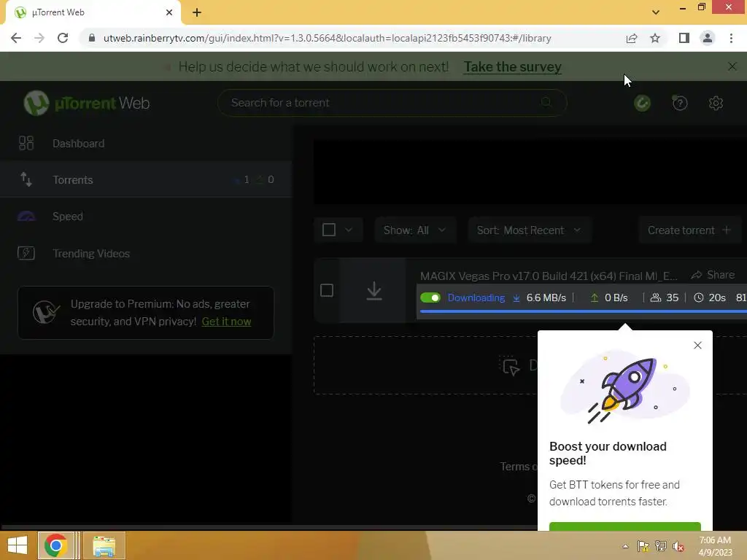747x560 pixels.
Task: Go back in browser
Action: coord(16,38)
